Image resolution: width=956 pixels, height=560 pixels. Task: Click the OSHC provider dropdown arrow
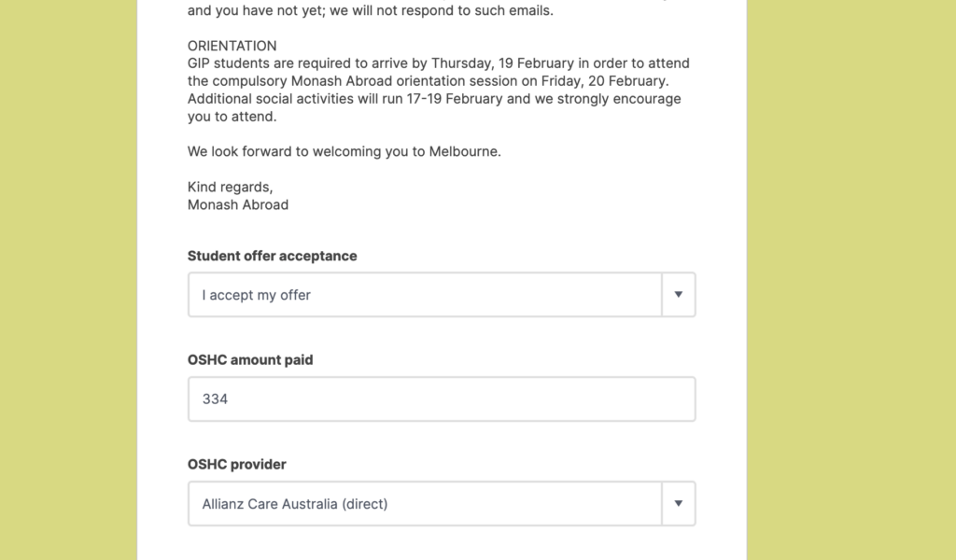[679, 504]
